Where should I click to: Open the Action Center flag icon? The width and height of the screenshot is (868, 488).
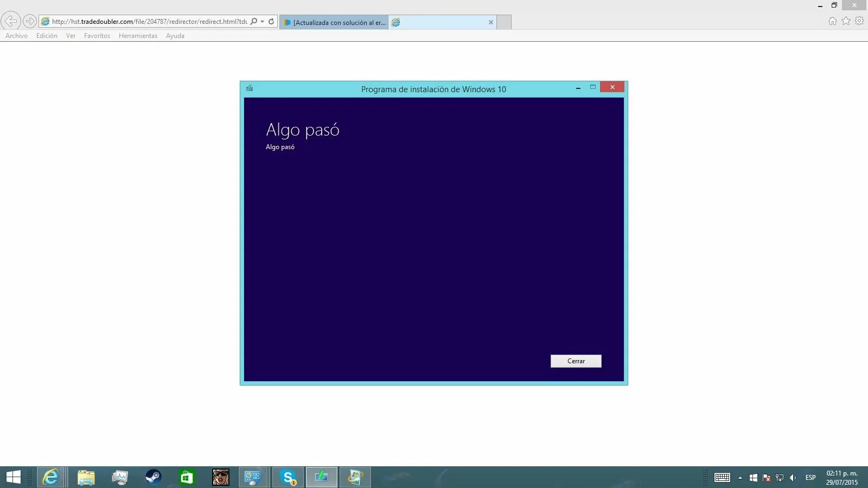pos(767,478)
